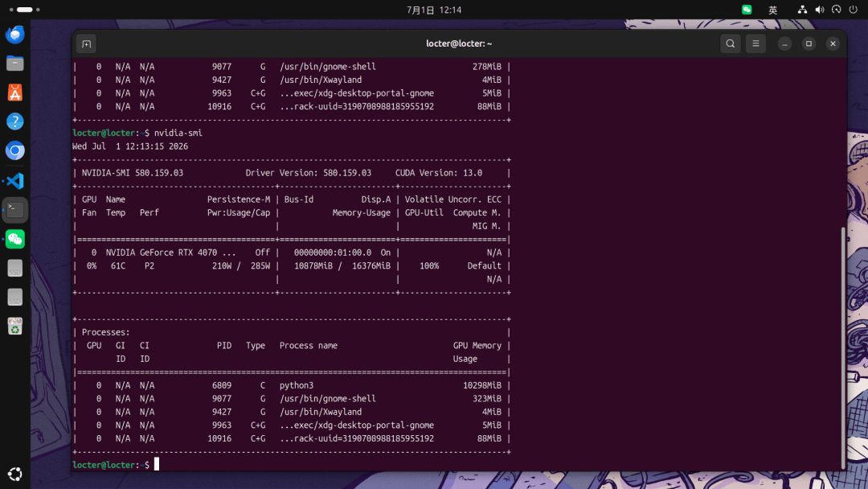Image resolution: width=868 pixels, height=489 pixels.
Task: Click the timestamp Wed Jul 1 12:13:15 2026
Action: [x=130, y=146]
